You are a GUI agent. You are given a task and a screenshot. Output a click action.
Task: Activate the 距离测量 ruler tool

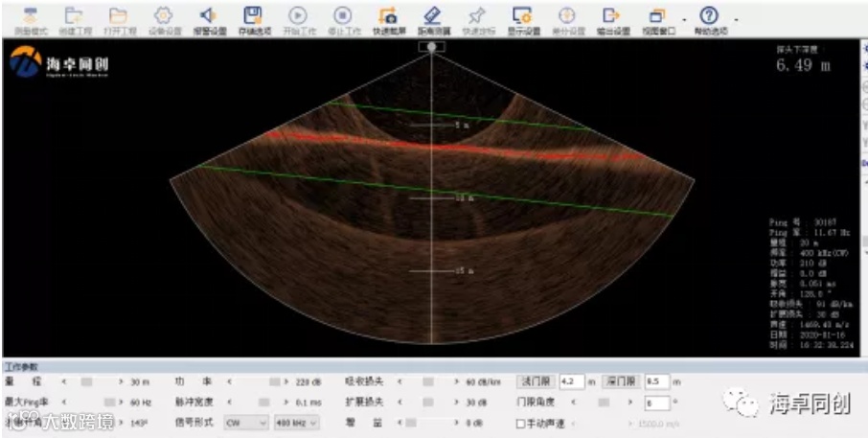(x=433, y=16)
